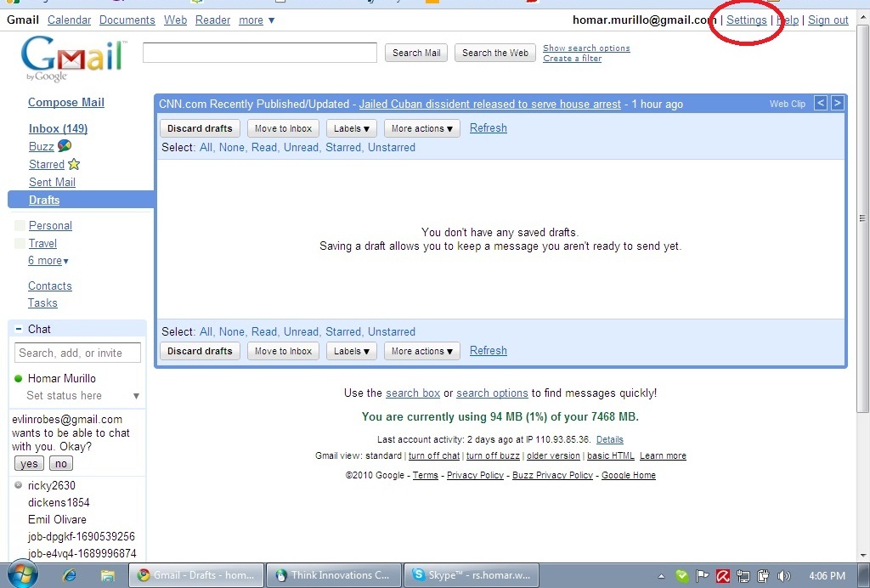Launch Internet Explorer from taskbar
Viewport: 870px width, 588px height.
coord(70,575)
